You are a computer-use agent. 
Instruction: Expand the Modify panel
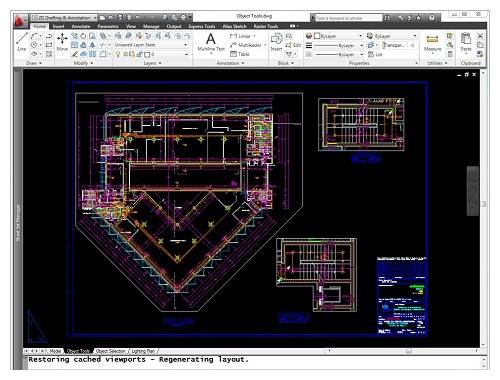(x=83, y=63)
